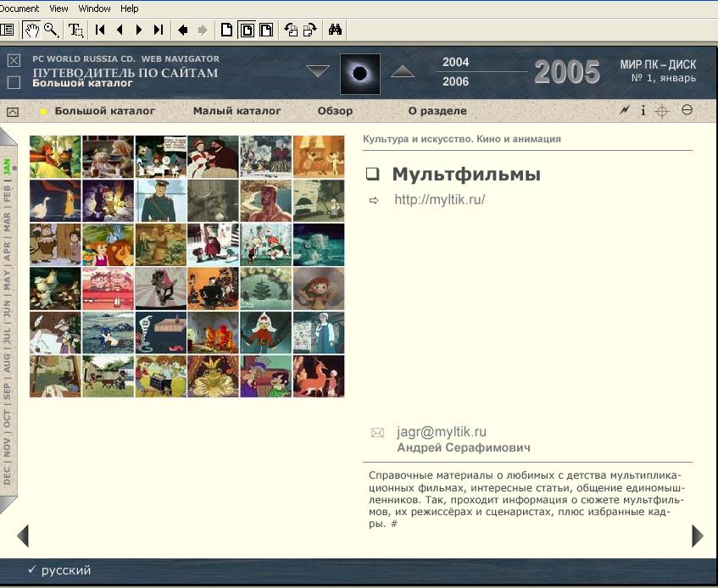Jump to the first page
This screenshot has height=588, width=718.
pyautogui.click(x=100, y=31)
